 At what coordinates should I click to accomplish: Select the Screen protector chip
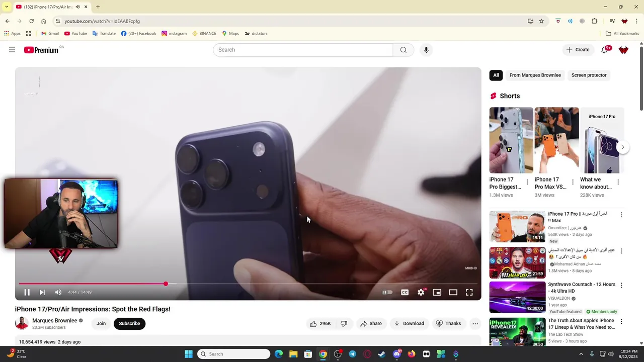click(589, 75)
